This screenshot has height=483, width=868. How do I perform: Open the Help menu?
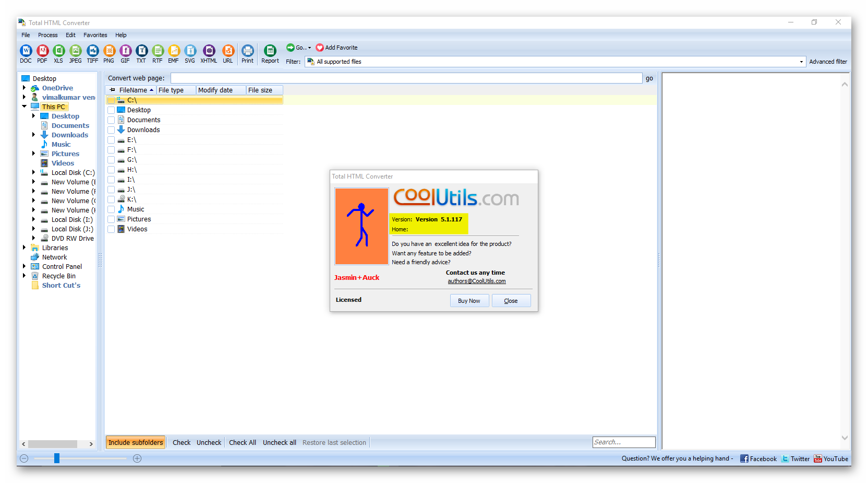pos(121,35)
